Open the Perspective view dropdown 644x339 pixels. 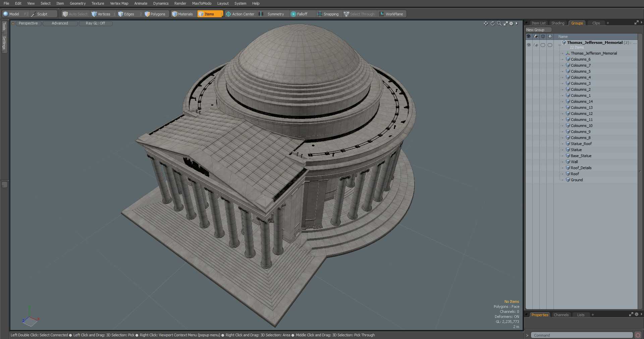pos(28,23)
